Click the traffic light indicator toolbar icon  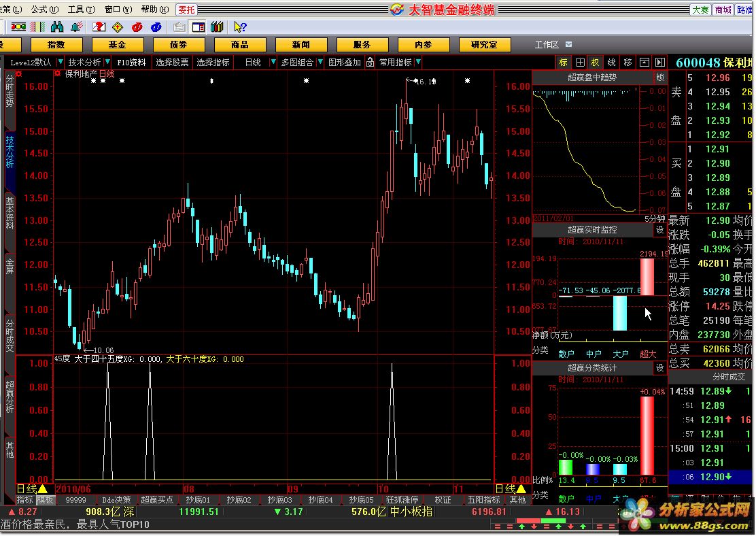click(x=18, y=27)
